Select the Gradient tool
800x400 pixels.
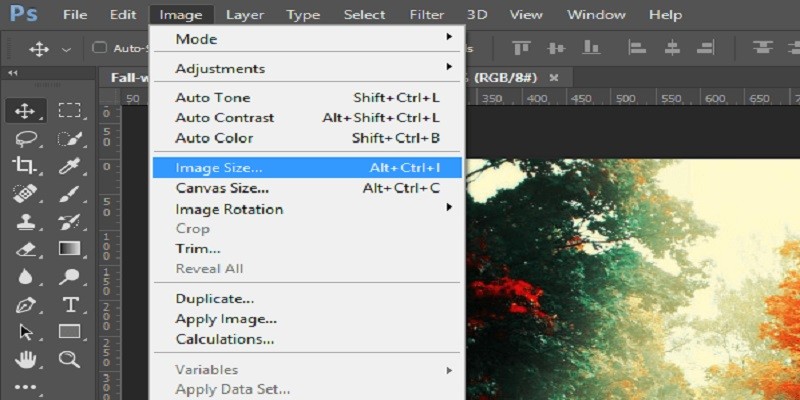pos(69,249)
